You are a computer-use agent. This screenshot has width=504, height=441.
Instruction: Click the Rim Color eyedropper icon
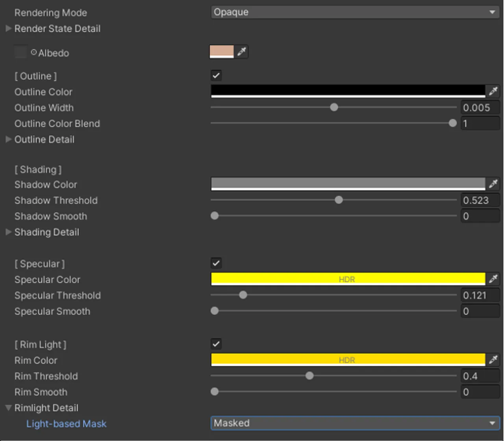493,359
